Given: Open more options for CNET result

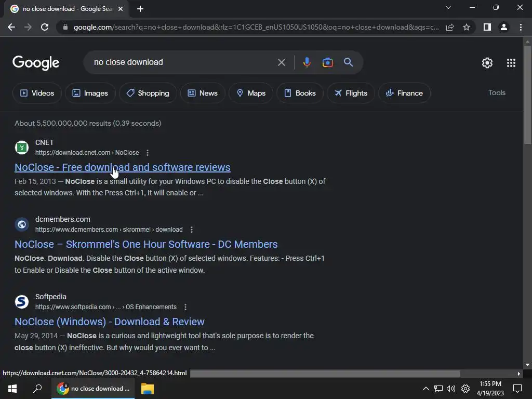Looking at the screenshot, I should point(147,153).
